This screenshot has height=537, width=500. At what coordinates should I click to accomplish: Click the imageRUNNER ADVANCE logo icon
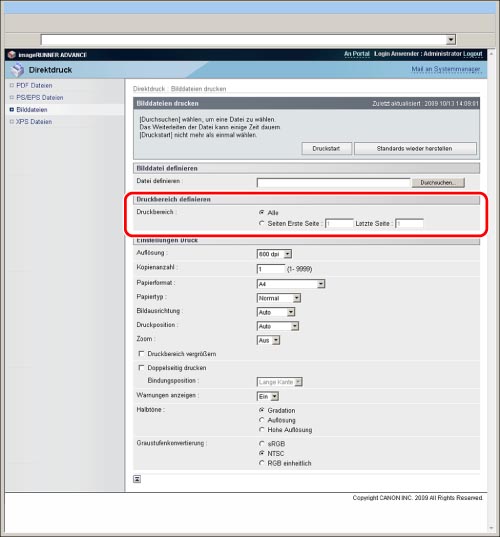(x=12, y=55)
